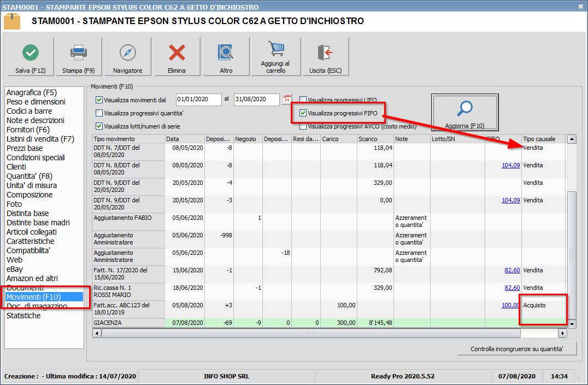Viewport: 588px width, 385px height.
Task: Toggle the Visualizza movimenti dal checkbox
Action: click(99, 100)
